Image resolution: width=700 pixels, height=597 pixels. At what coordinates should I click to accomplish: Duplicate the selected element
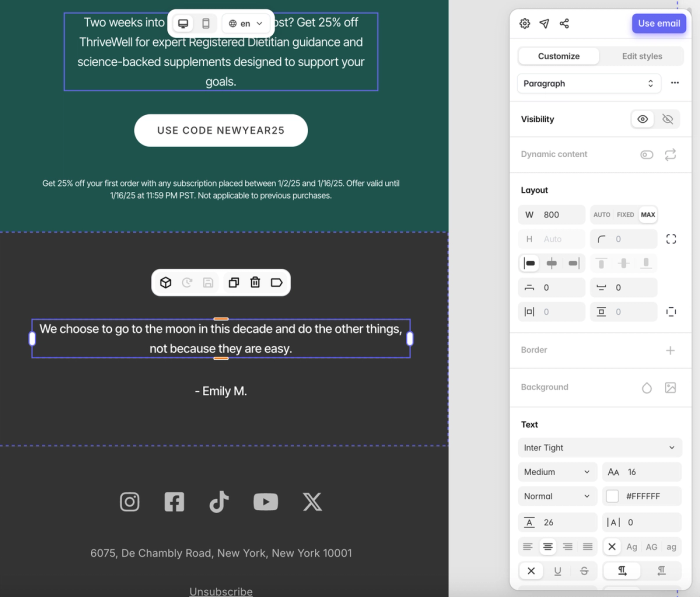[x=233, y=283]
